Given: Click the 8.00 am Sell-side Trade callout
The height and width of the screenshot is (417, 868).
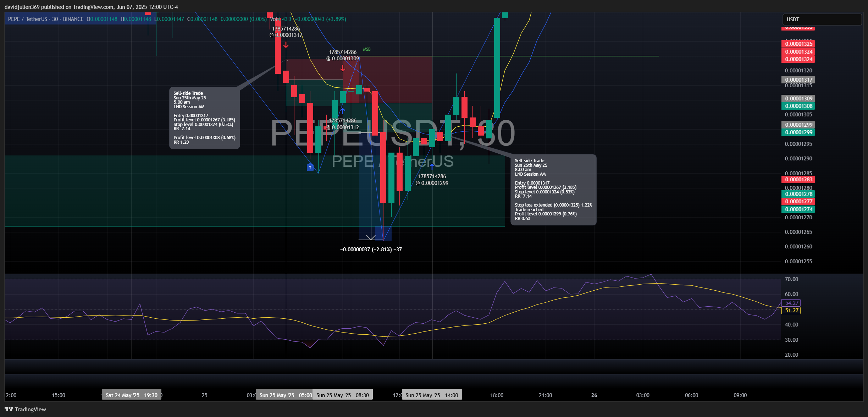Looking at the screenshot, I should pyautogui.click(x=553, y=190).
